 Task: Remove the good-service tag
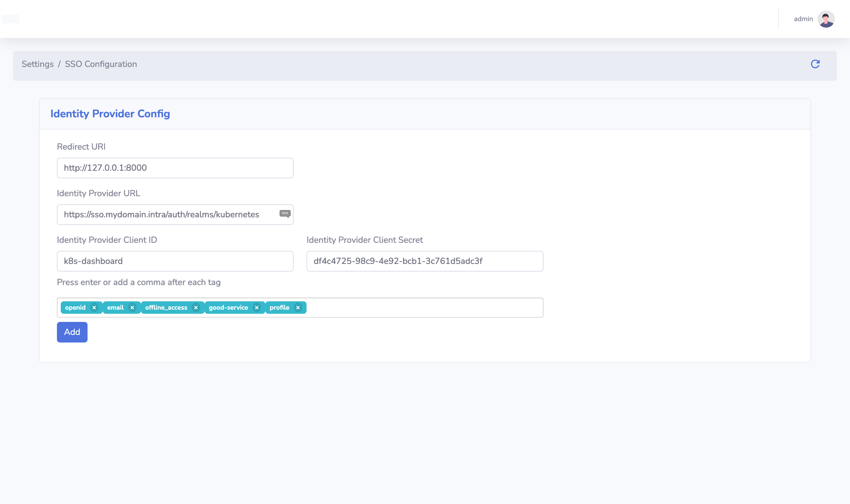[256, 308]
